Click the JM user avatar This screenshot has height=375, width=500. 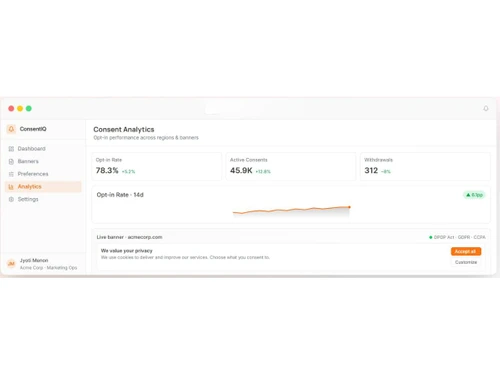(x=11, y=264)
